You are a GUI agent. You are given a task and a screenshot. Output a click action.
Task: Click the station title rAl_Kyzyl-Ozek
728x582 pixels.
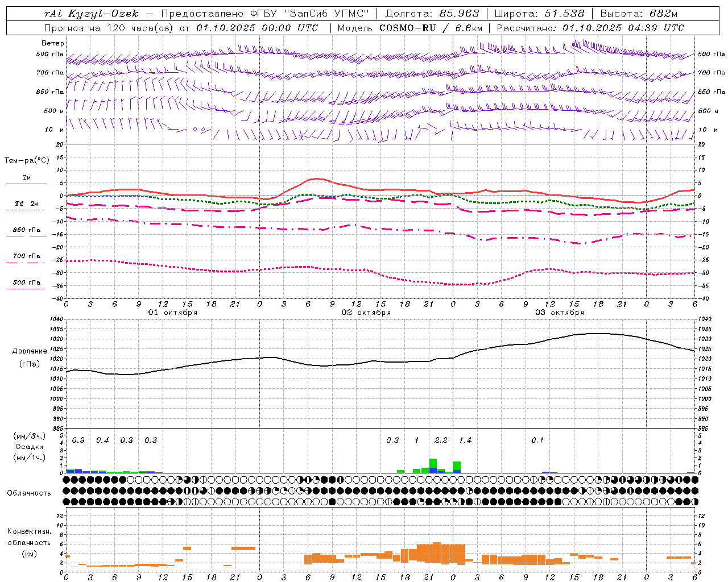[91, 14]
